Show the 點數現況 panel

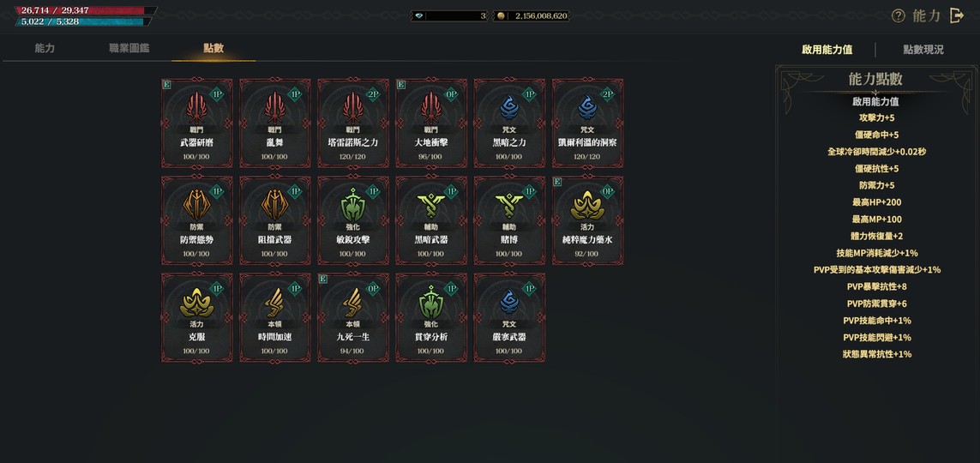pyautogui.click(x=923, y=50)
